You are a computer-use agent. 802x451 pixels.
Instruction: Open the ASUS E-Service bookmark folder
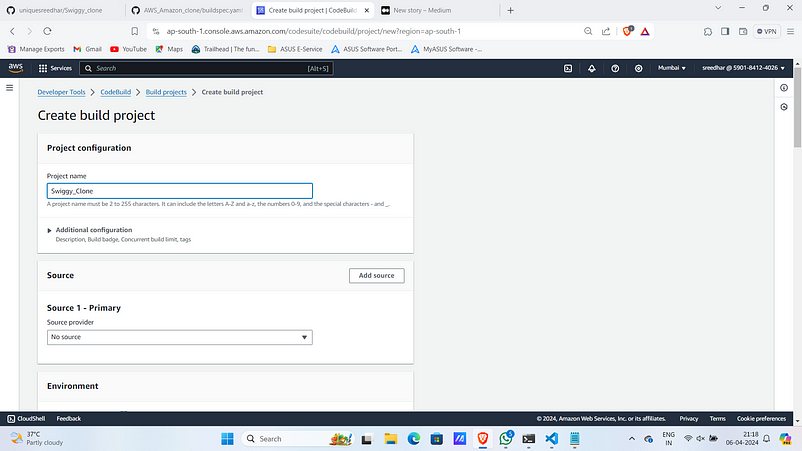pos(295,49)
